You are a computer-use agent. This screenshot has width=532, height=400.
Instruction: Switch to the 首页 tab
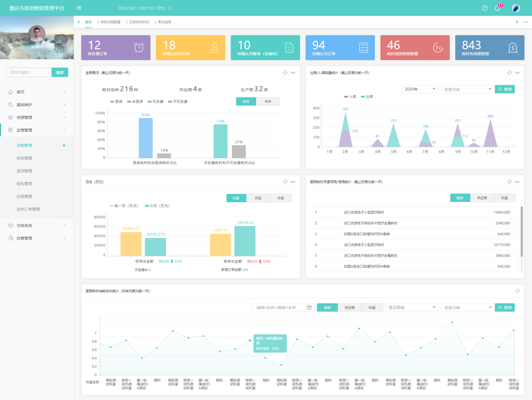(88, 22)
